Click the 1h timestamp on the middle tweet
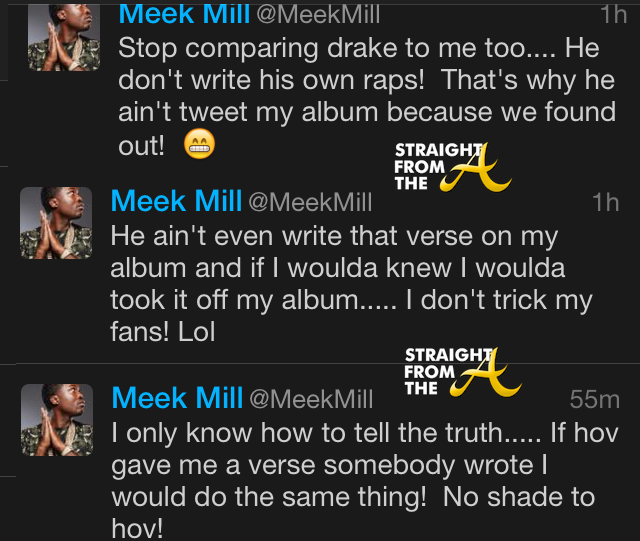This screenshot has height=541, width=640. click(606, 203)
